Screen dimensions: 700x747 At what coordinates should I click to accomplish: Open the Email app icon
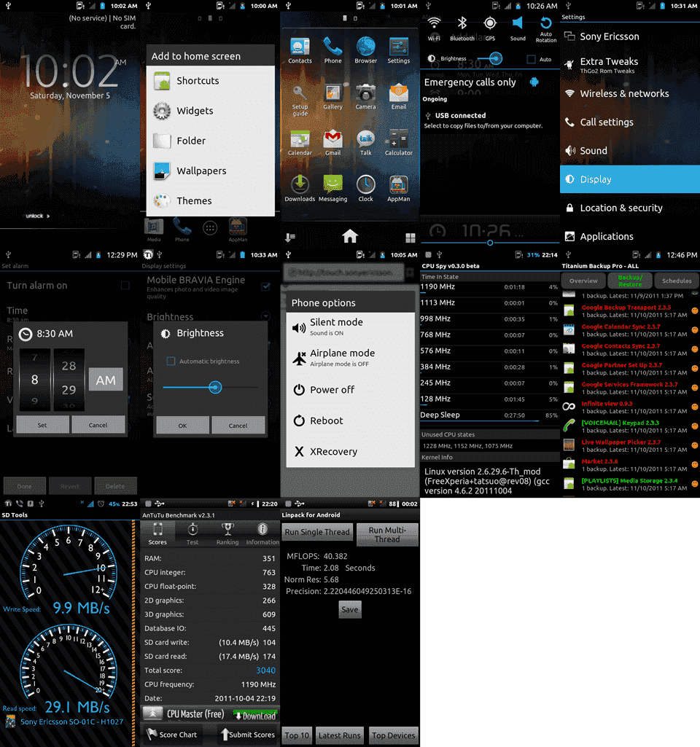coord(398,97)
